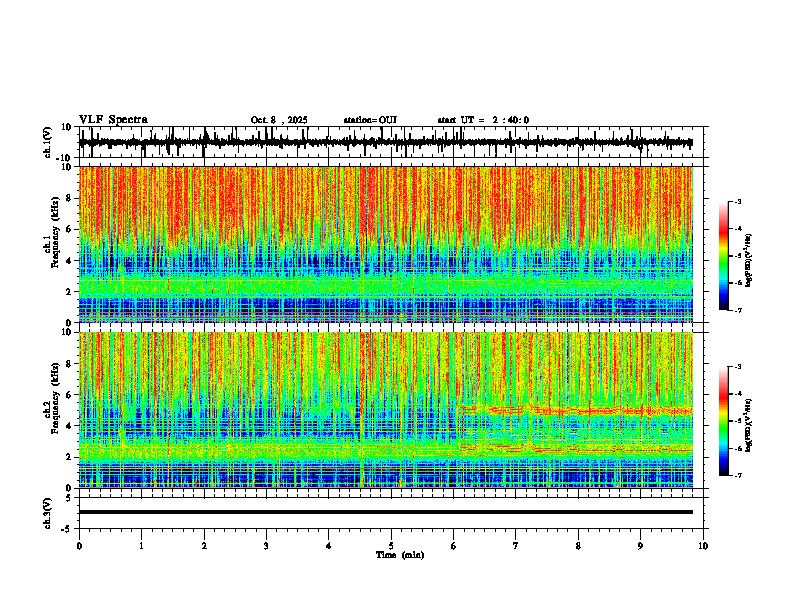Screen dimensions: 792x612
Task: Click the "ch.1(V)" waveform axis label
Action: click(x=48, y=142)
